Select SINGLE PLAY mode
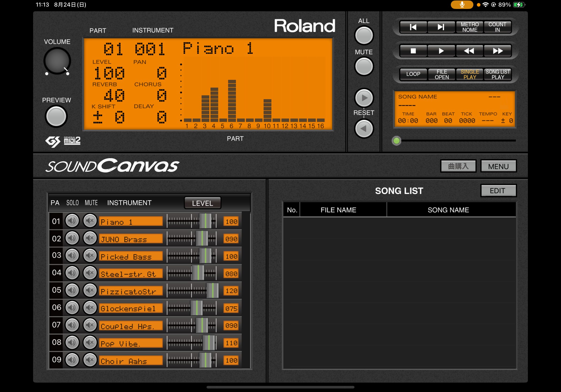This screenshot has width=561, height=392. (x=469, y=74)
